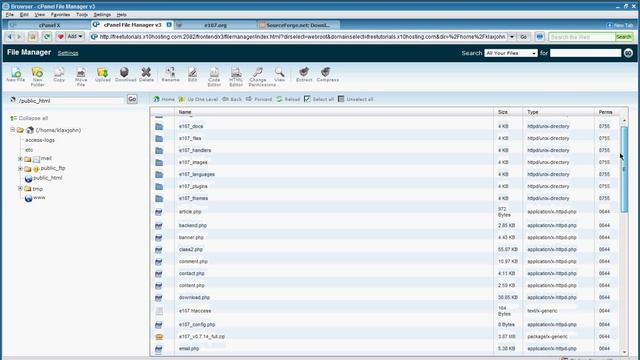
Task: Click the file list vertical scrollbar thumb
Action: tap(624, 169)
